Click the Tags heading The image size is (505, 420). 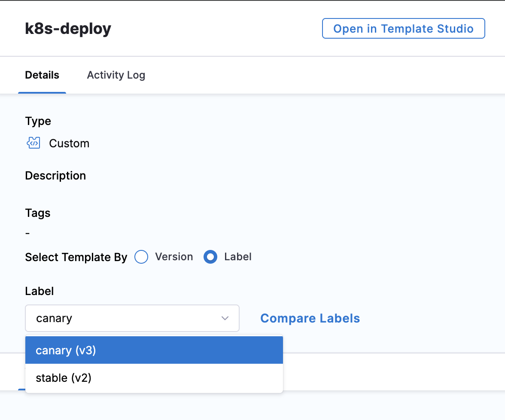pos(38,213)
